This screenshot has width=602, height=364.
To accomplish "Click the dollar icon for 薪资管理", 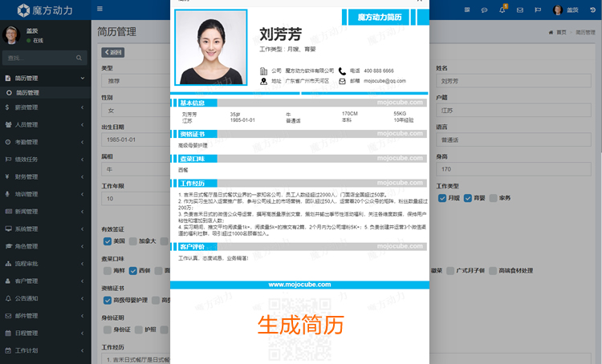I will coord(7,107).
